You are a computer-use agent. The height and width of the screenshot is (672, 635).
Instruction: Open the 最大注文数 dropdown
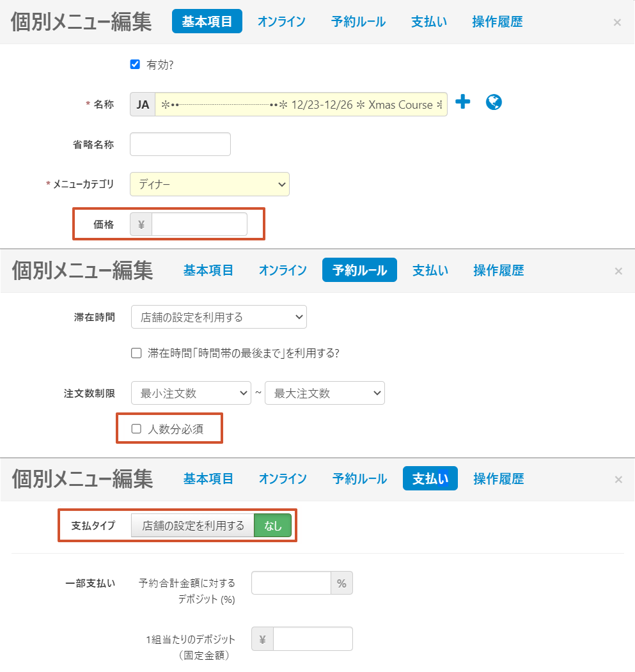pyautogui.click(x=324, y=393)
